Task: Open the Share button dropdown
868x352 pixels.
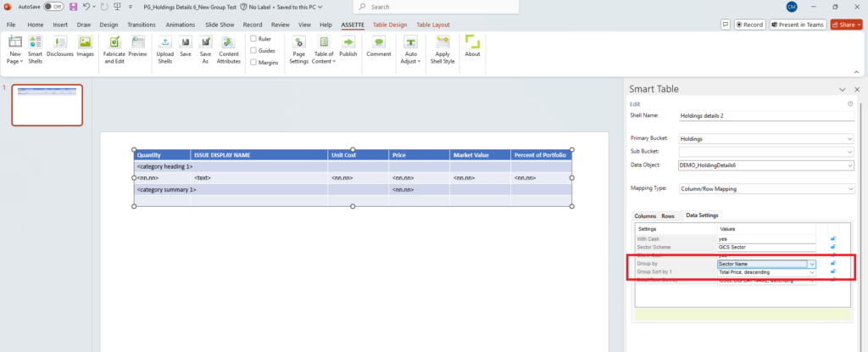Action: coord(859,25)
